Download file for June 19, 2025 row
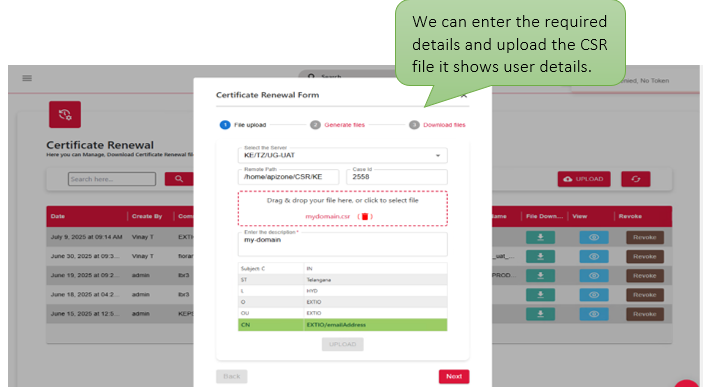This screenshot has width=707, height=387. [540, 276]
